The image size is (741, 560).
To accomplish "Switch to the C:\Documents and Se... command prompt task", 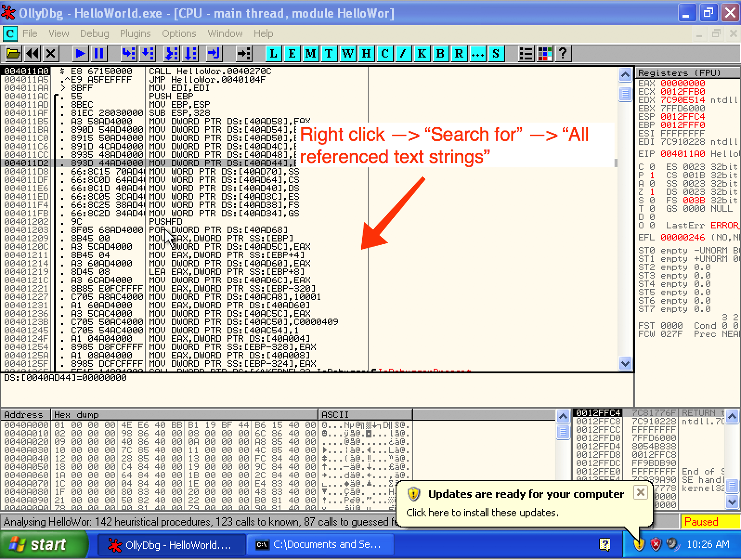I will [320, 545].
